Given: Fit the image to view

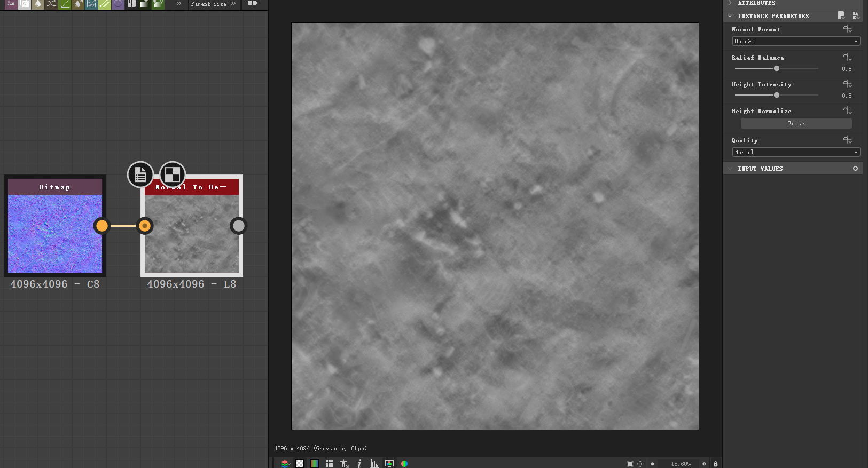Looking at the screenshot, I should tap(630, 464).
